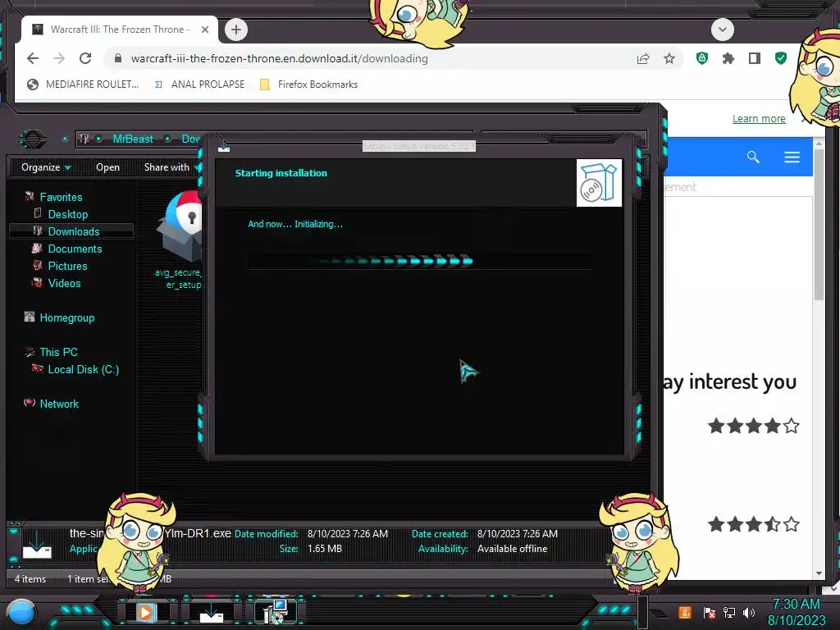Open the Organize dropdown menu

(46, 167)
